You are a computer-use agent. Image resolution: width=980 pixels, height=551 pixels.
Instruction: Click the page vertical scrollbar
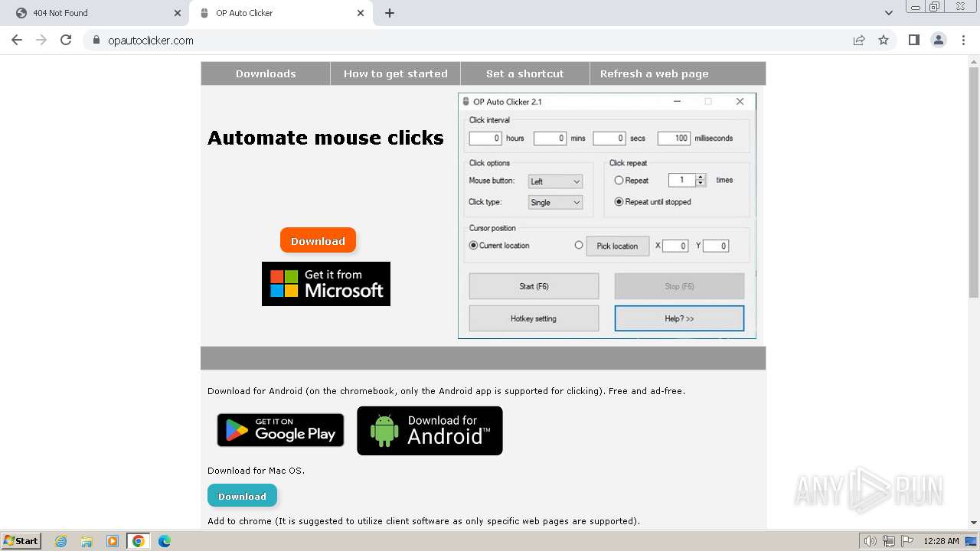point(974,184)
